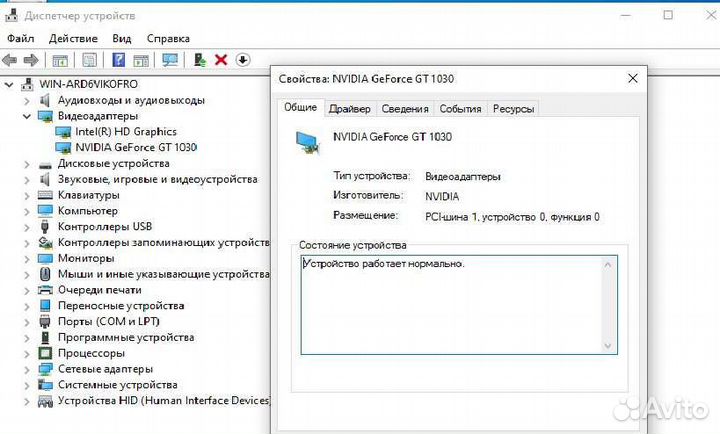720x434 pixels.
Task: Scan for hardware changes via monitor icon
Action: coord(170,60)
